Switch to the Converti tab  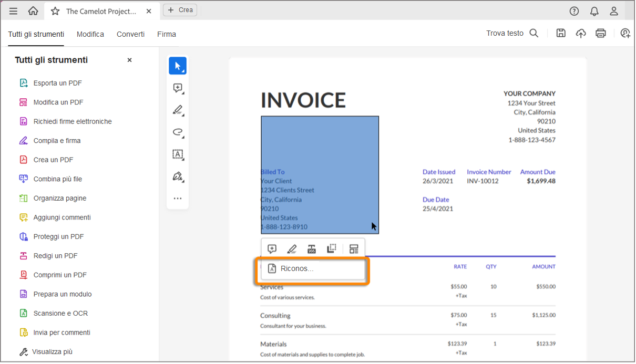[x=130, y=34]
